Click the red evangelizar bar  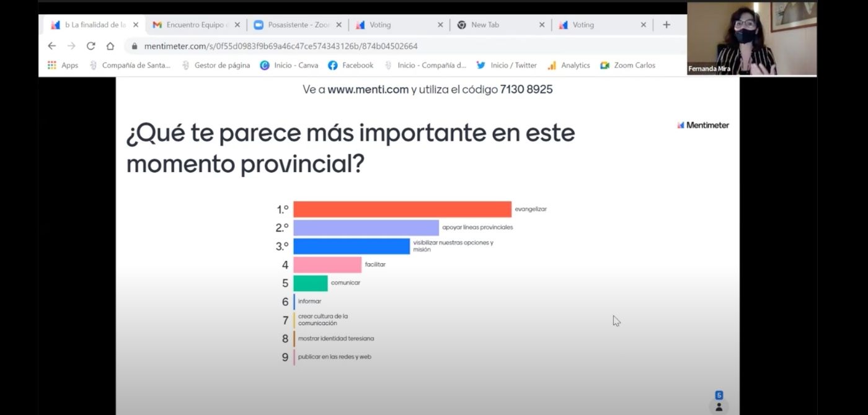coord(402,209)
